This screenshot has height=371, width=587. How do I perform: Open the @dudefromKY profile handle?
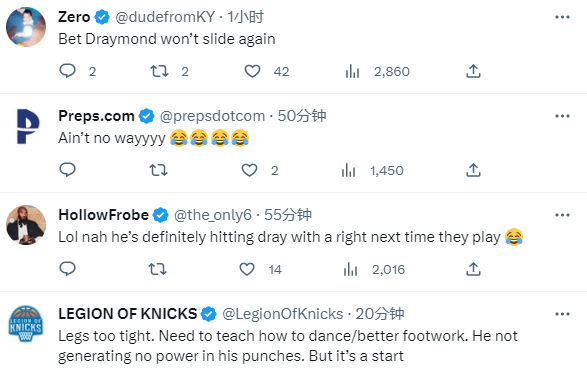165,17
